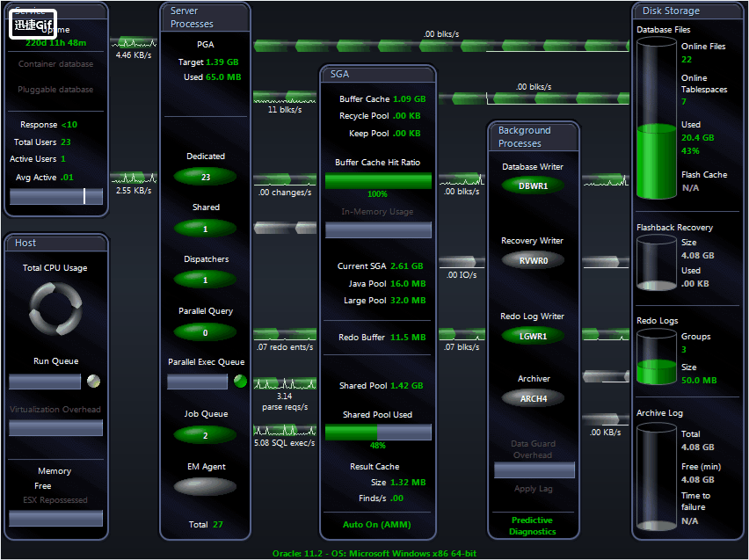This screenshot has width=749, height=560.
Task: Open the Job Queue oval showing 2
Action: (x=206, y=435)
